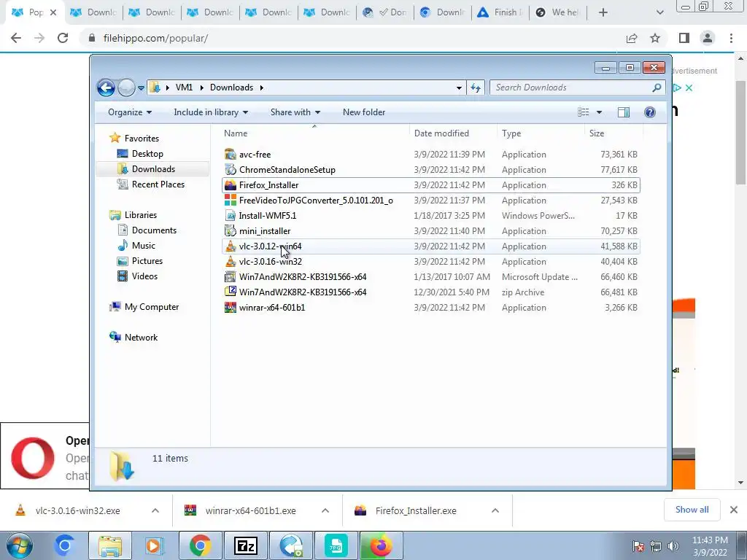Click the Chrome share page icon

point(632,38)
